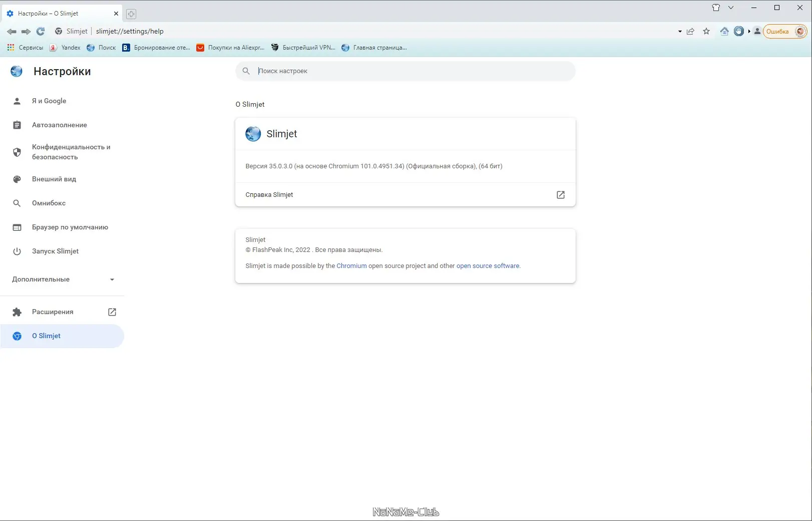Open the Бронирование оте... bookmark
The width and height of the screenshot is (812, 521).
click(156, 48)
